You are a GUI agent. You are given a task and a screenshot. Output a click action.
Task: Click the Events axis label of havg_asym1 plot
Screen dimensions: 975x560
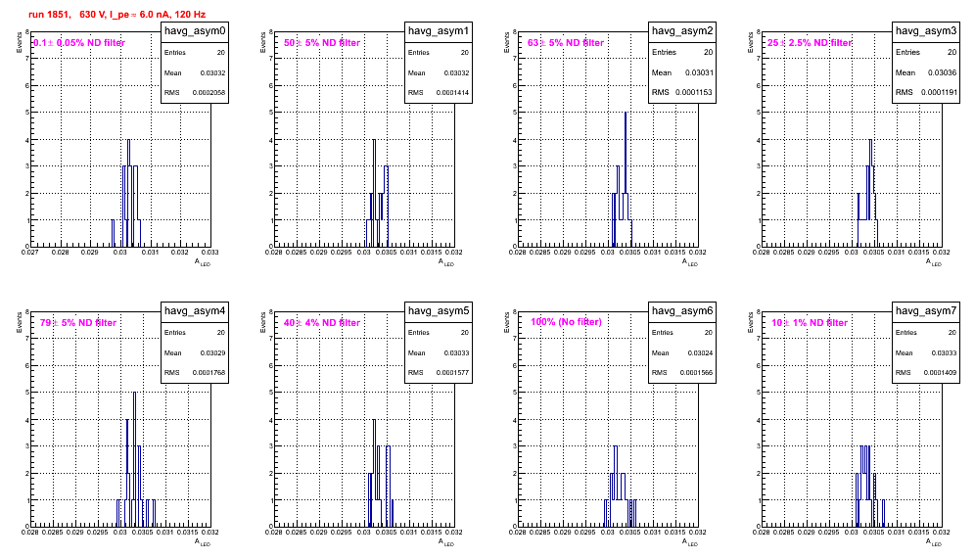263,42
